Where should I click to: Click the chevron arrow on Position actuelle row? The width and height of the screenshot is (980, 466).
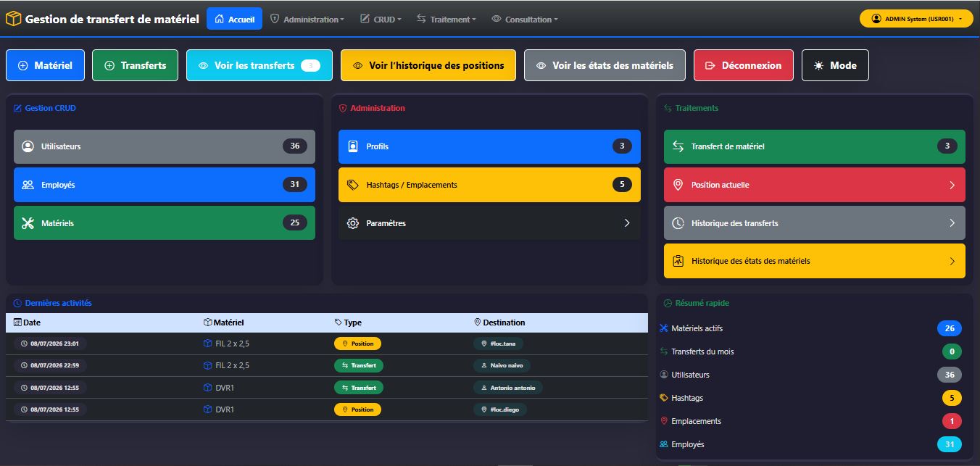pos(952,185)
